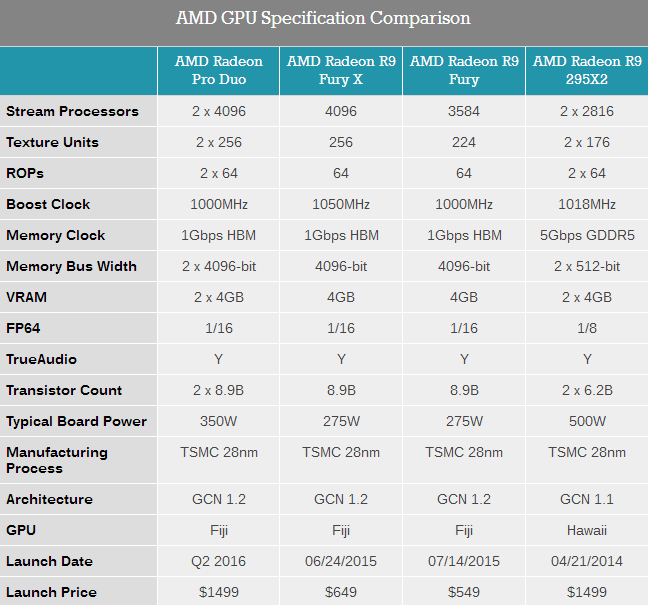Image resolution: width=648 pixels, height=605 pixels.
Task: Select the 2 x 176 cell
Action: pyautogui.click(x=587, y=142)
